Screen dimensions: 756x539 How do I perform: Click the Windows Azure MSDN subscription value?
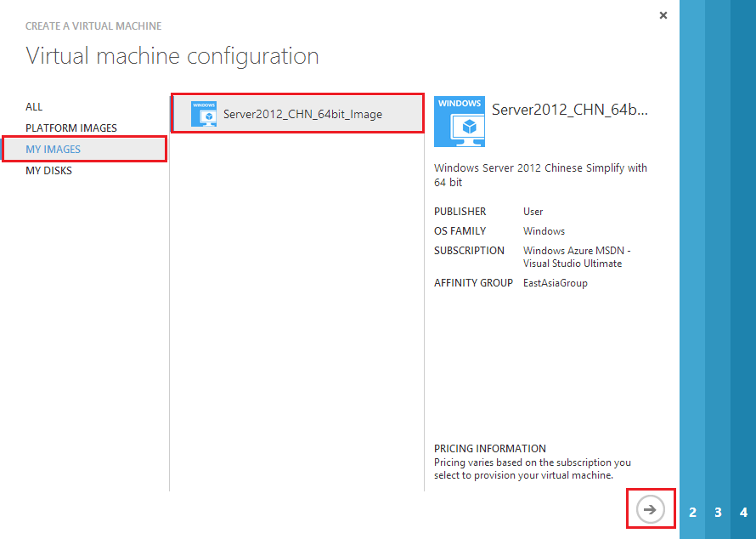[577, 257]
